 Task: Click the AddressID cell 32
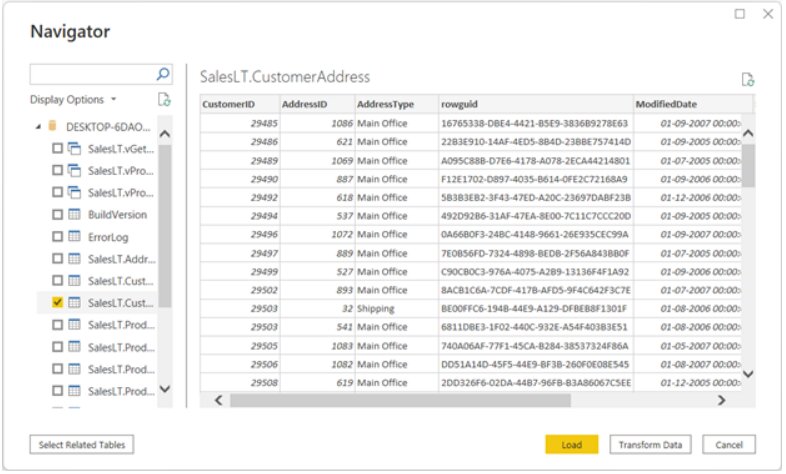[317, 309]
